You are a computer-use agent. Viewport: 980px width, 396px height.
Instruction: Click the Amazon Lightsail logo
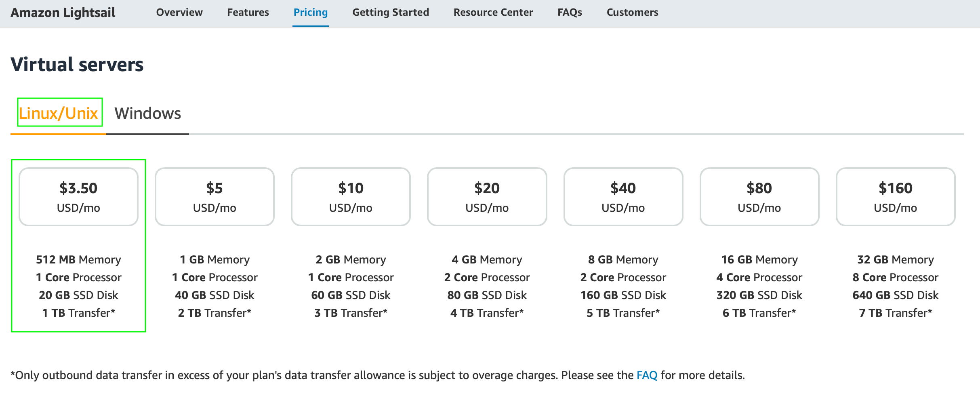(x=63, y=13)
